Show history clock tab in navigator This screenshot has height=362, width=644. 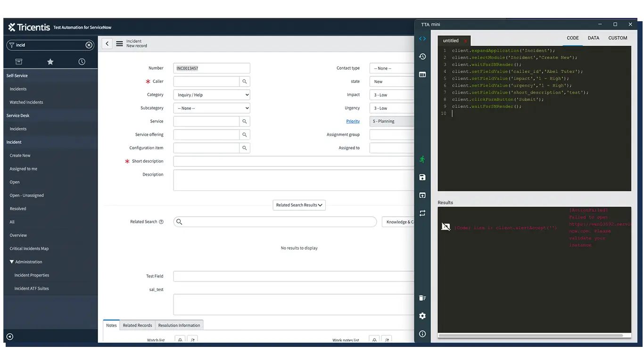click(x=82, y=62)
